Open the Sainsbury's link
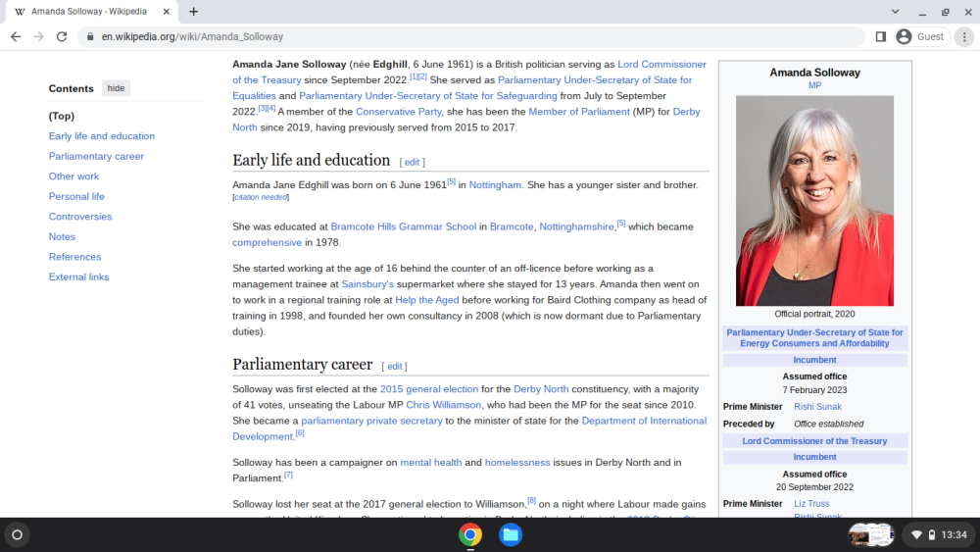980x552 pixels. (x=367, y=283)
